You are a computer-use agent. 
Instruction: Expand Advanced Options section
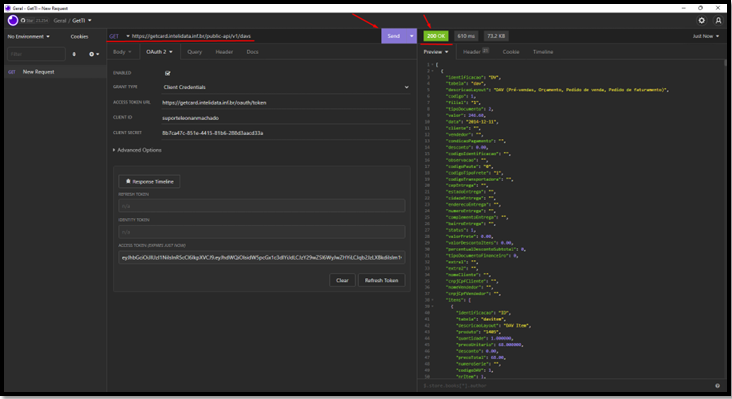(137, 150)
